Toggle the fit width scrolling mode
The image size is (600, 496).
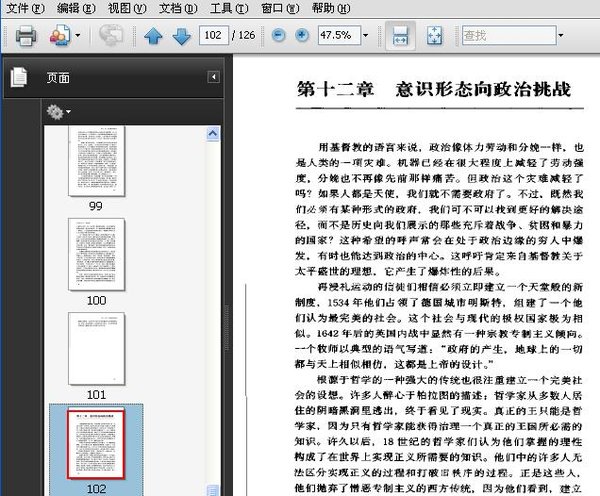click(400, 37)
